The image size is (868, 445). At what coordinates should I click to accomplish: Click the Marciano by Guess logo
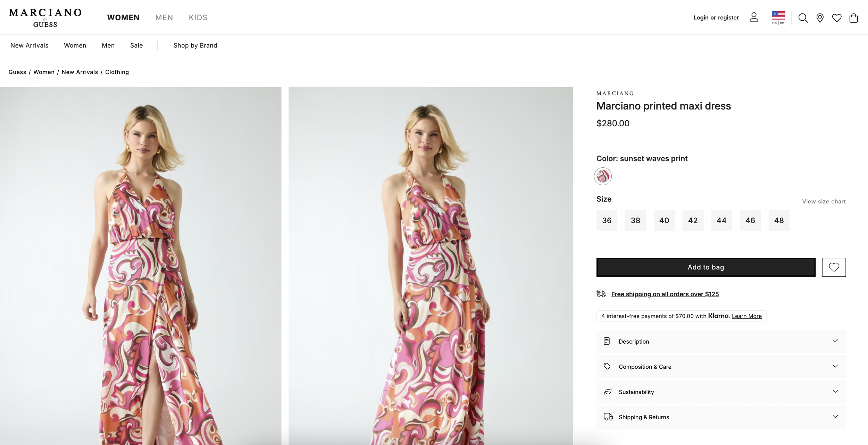(x=45, y=18)
